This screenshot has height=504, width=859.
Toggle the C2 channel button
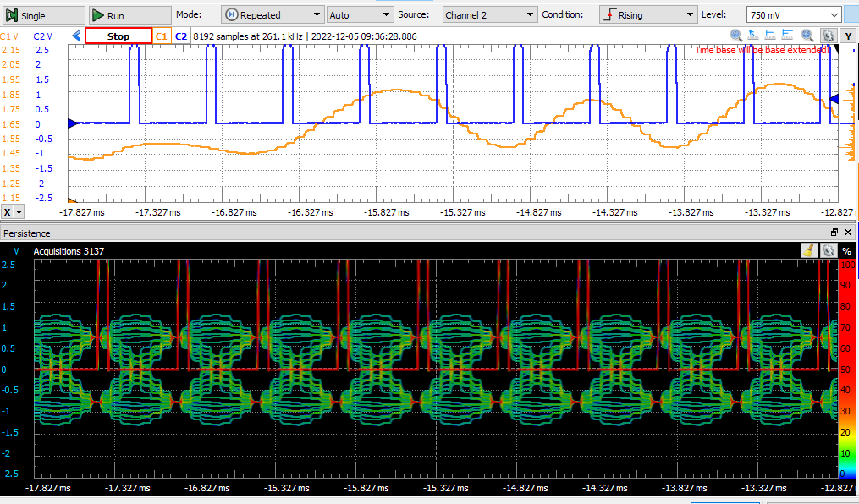pyautogui.click(x=181, y=36)
